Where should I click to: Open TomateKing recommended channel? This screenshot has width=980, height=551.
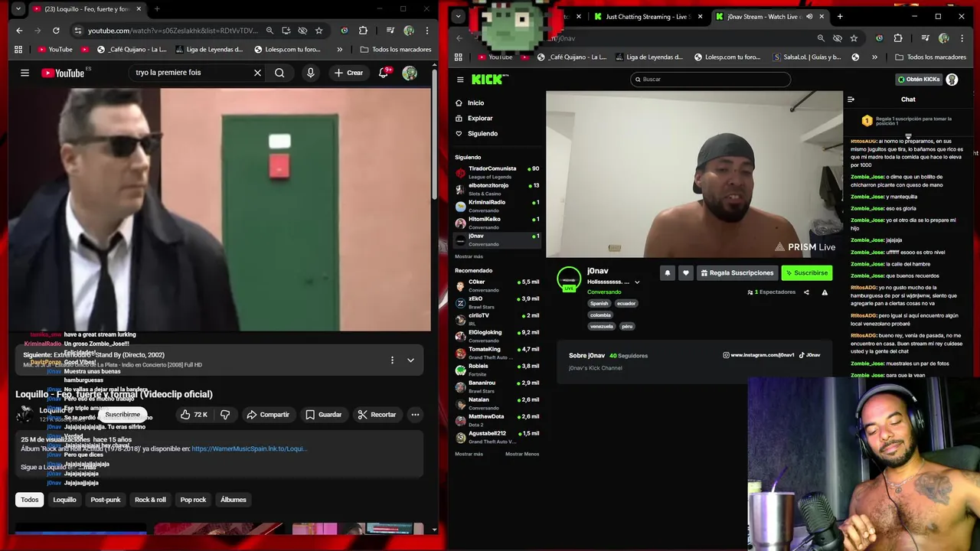[x=497, y=353]
